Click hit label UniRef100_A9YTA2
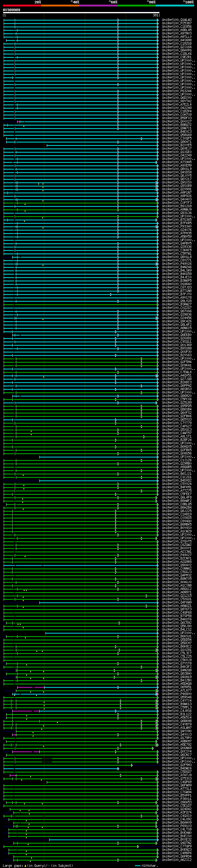 [177, 101]
